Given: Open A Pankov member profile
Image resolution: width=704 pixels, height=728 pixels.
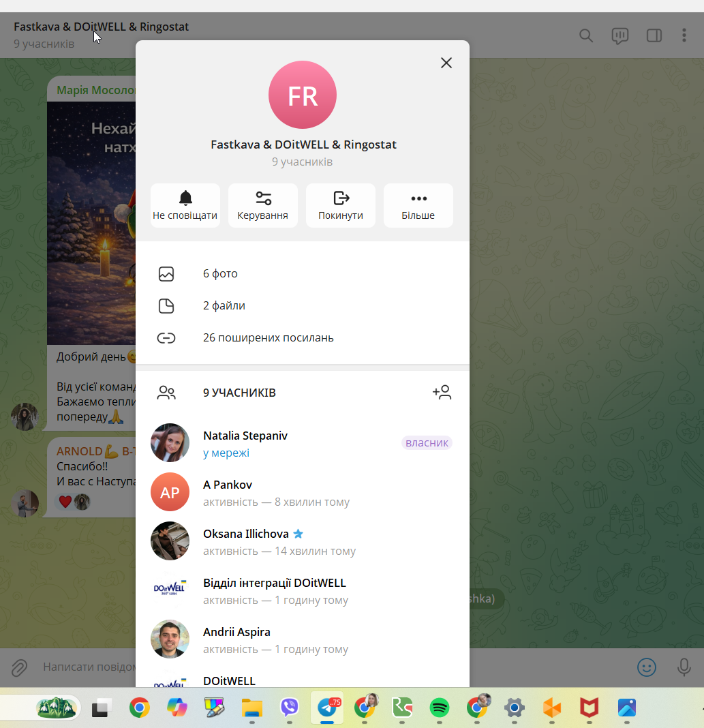Looking at the screenshot, I should (303, 492).
